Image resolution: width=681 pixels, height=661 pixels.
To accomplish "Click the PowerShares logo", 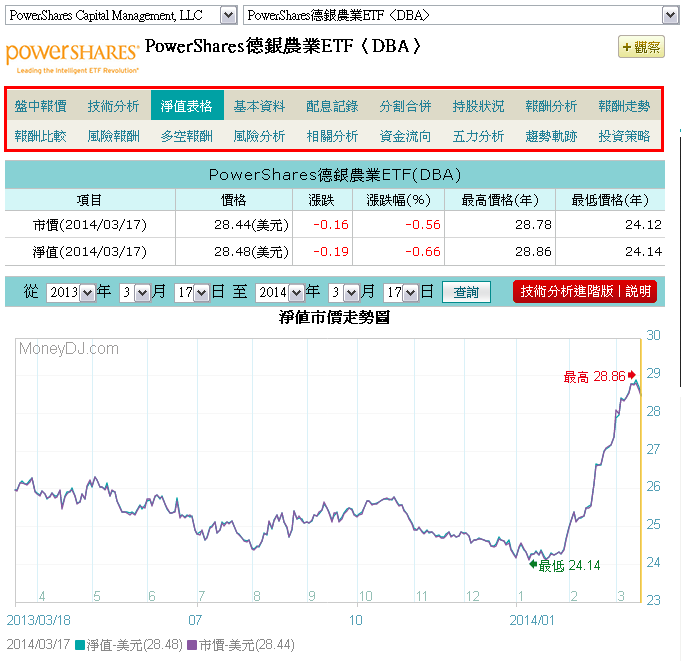I will click(x=72, y=58).
